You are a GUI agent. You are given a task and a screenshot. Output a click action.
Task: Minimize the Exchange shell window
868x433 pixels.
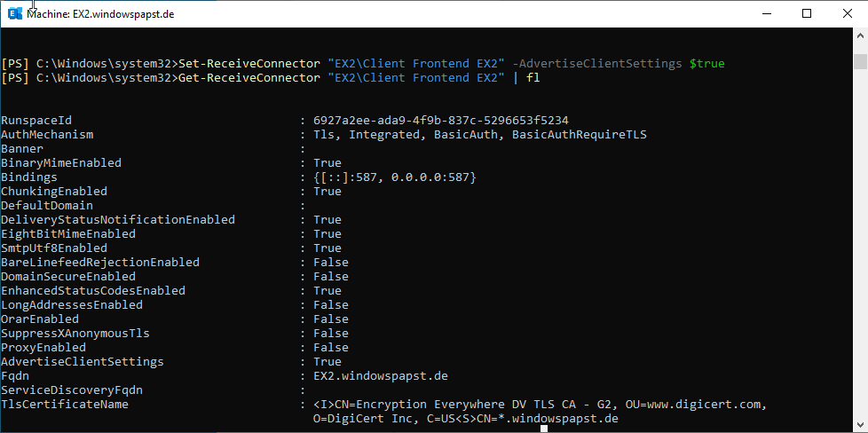[x=765, y=13]
